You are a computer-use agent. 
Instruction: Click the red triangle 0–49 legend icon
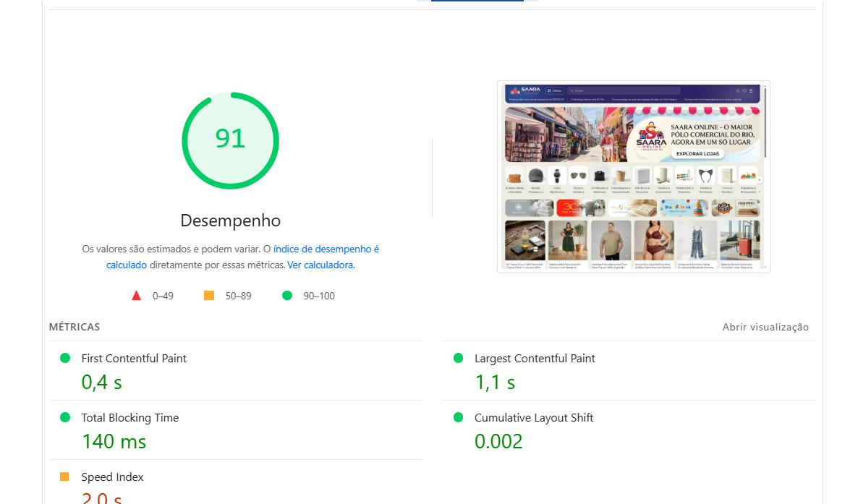pyautogui.click(x=136, y=296)
